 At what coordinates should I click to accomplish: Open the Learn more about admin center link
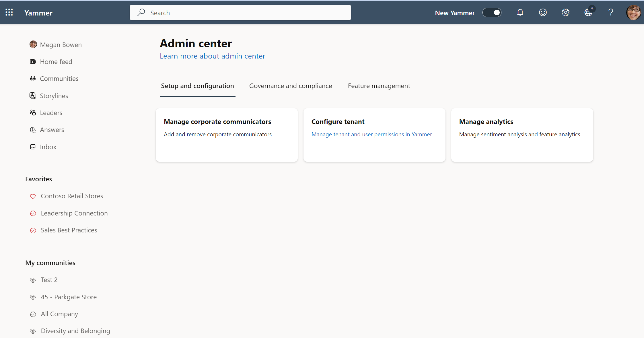click(x=212, y=56)
